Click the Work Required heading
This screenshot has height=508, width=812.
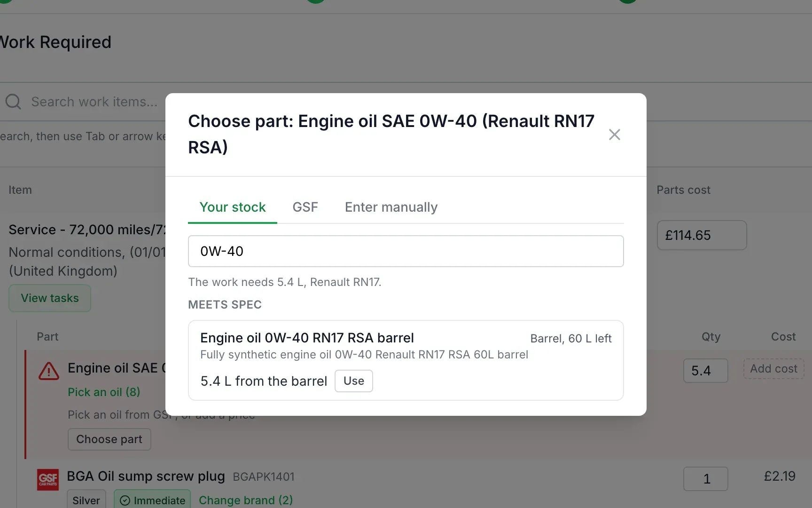click(55, 42)
